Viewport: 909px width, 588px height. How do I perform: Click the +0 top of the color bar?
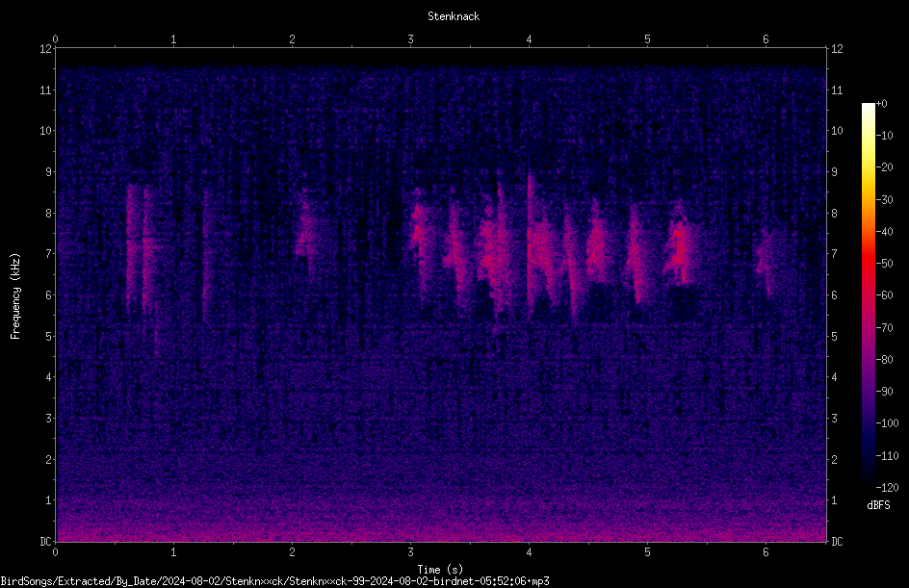[x=881, y=104]
